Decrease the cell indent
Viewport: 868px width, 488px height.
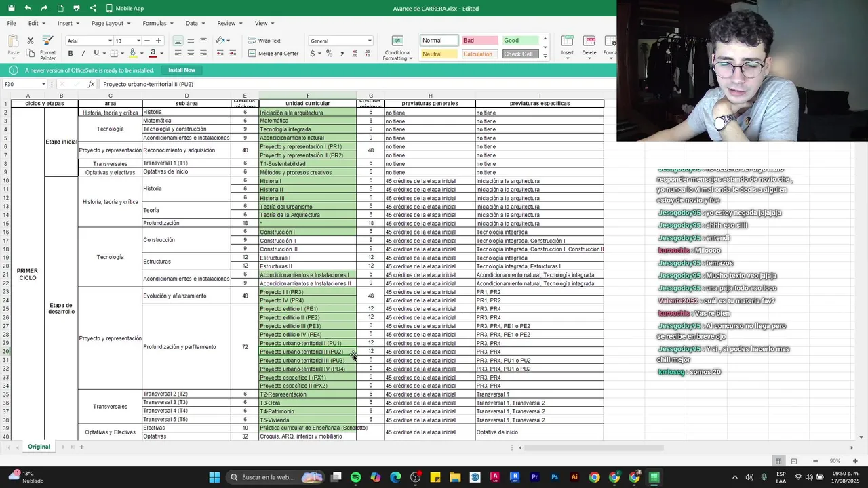[220, 53]
